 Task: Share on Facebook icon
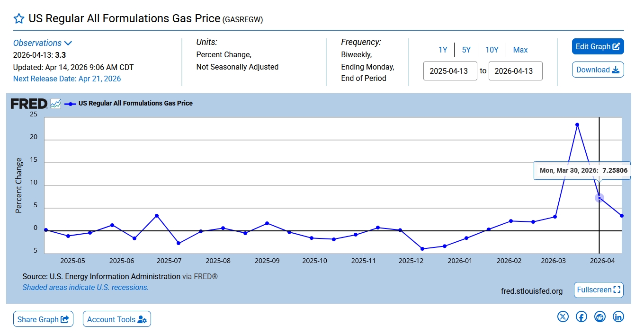coord(581,316)
